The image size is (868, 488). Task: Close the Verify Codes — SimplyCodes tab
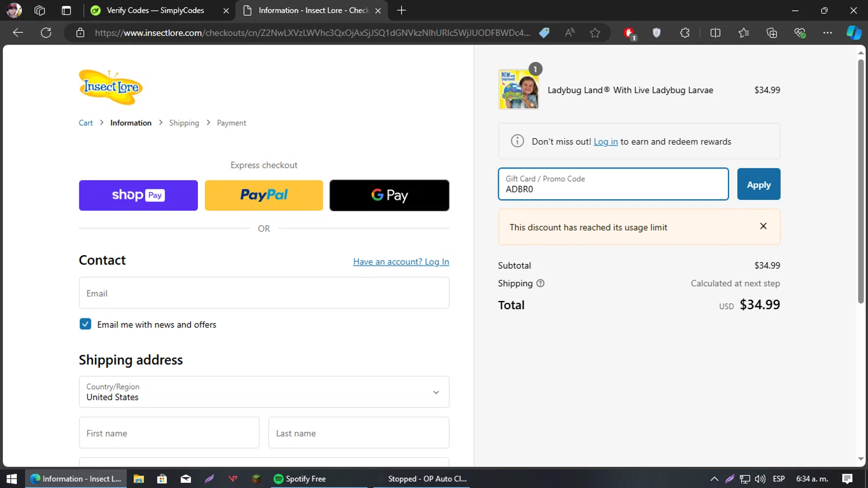pos(226,10)
